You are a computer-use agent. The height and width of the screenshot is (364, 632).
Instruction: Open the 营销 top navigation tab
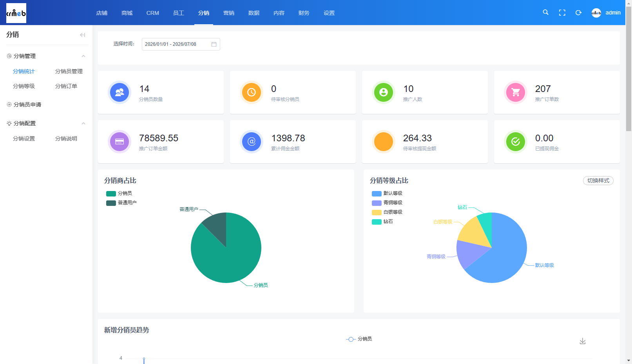pos(229,13)
